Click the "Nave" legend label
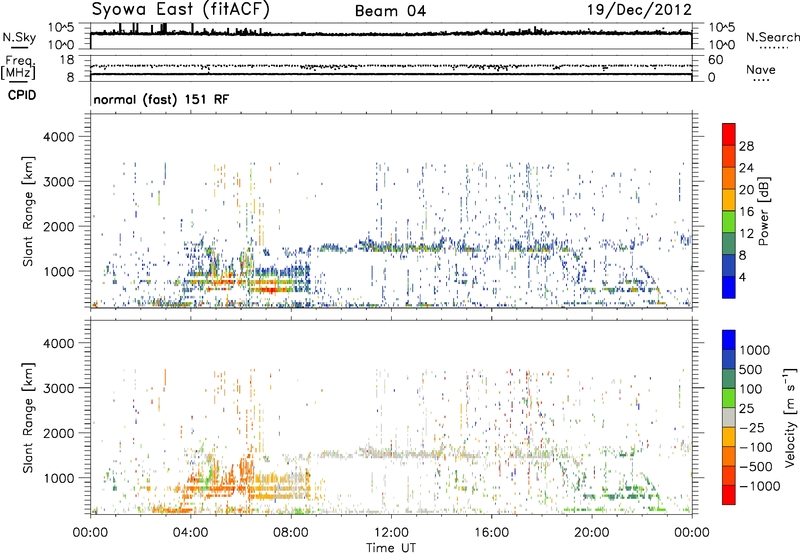This screenshot has height=554, width=800. (x=761, y=69)
